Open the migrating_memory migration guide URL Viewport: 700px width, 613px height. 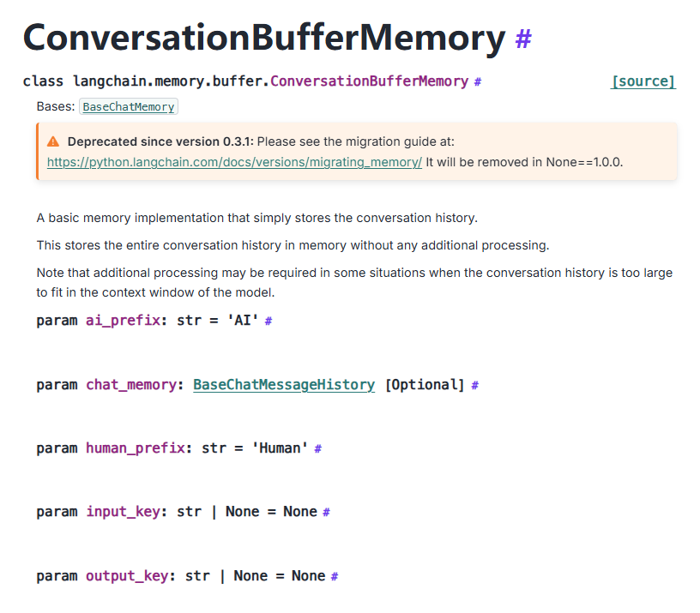click(234, 161)
